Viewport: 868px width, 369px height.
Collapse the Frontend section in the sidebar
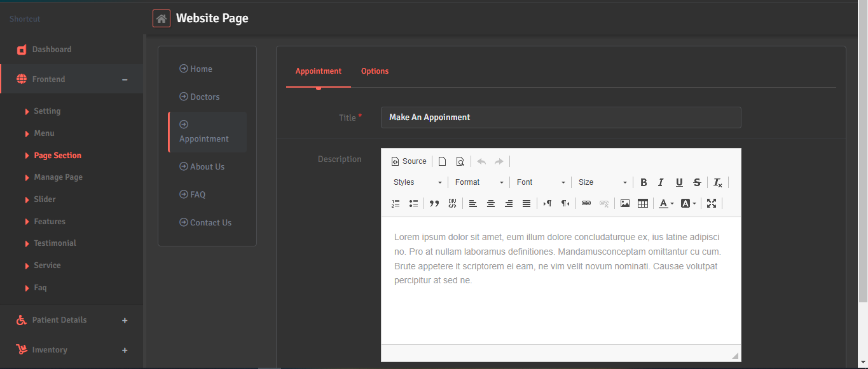(125, 79)
